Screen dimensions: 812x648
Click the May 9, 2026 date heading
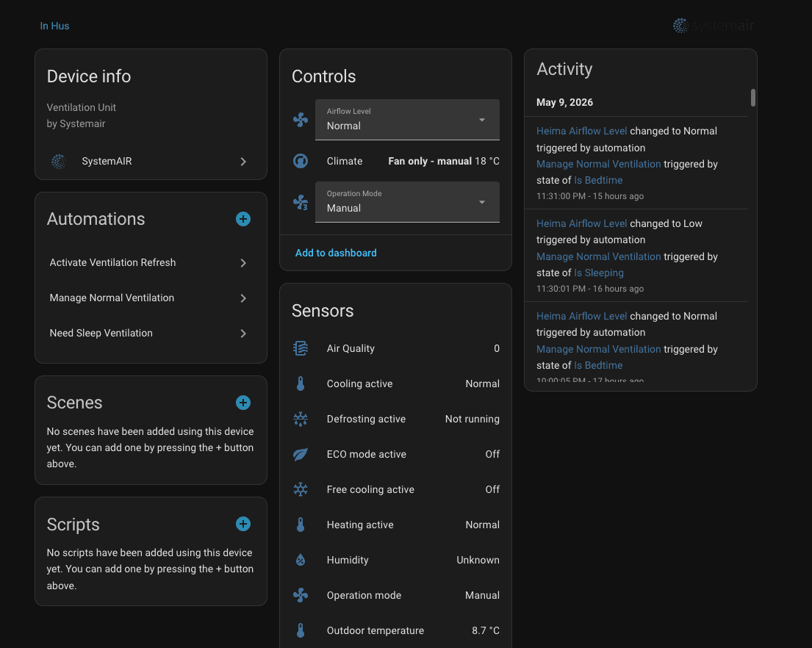coord(564,102)
